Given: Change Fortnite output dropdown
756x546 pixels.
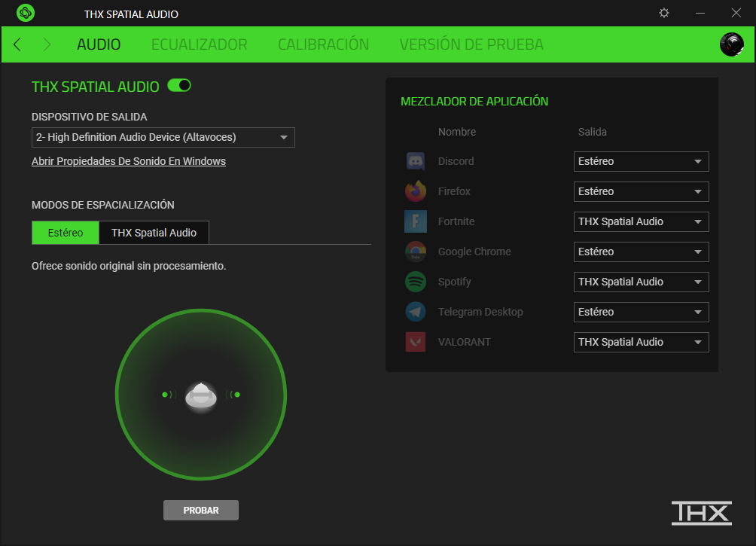Looking at the screenshot, I should 642,222.
